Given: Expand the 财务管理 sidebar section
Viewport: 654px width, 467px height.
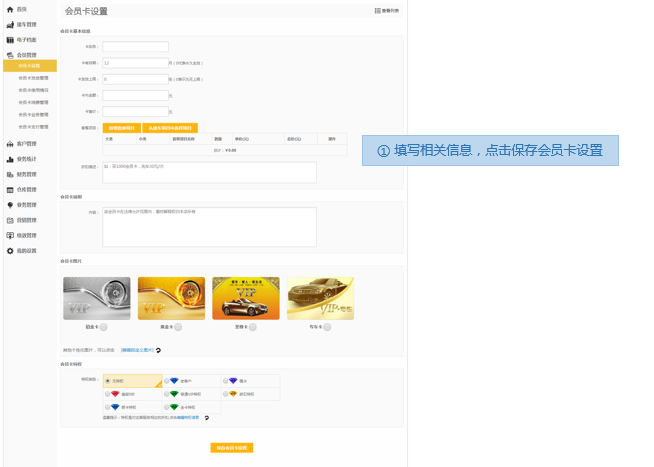Looking at the screenshot, I should (27, 174).
